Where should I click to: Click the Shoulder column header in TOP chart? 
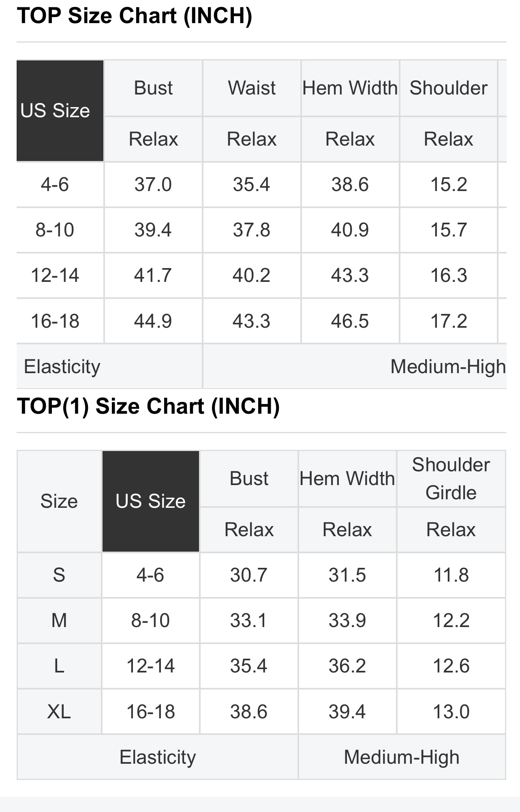click(448, 88)
